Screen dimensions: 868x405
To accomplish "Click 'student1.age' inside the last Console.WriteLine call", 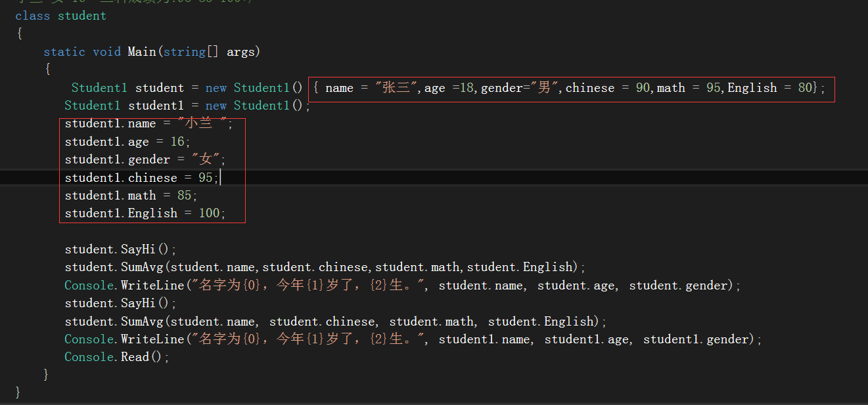I will [x=587, y=339].
